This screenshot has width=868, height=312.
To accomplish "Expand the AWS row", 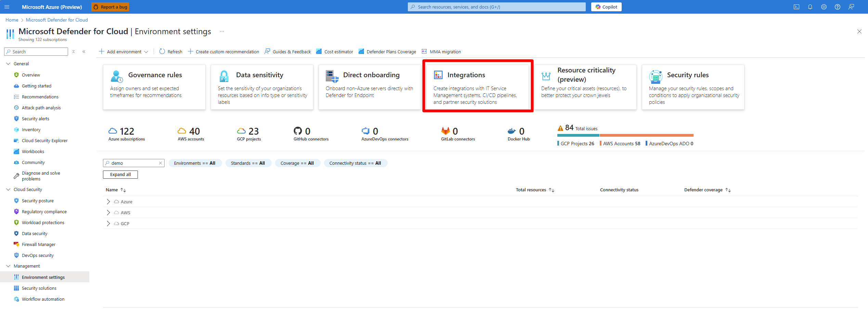I will (108, 213).
